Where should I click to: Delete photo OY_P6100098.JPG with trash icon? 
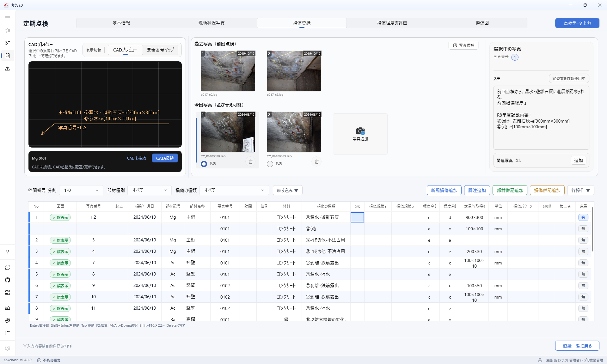click(250, 161)
